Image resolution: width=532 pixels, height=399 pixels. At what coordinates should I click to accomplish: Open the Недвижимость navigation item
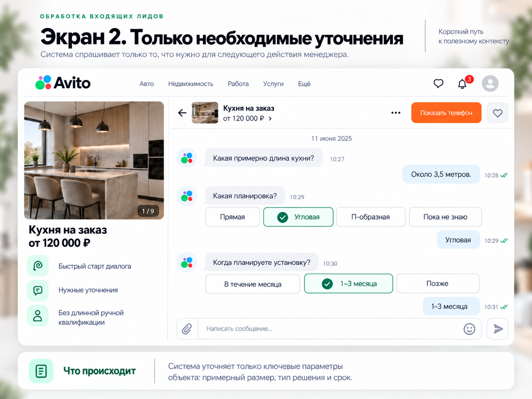[x=191, y=84]
